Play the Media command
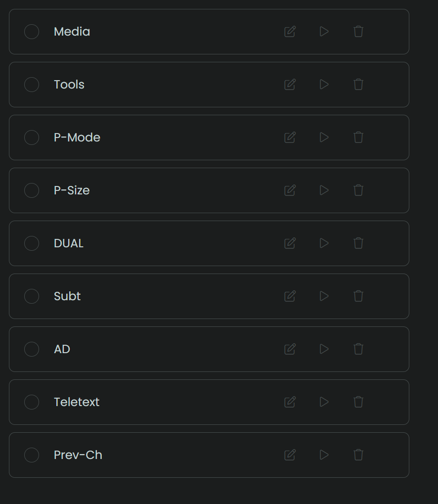Viewport: 438px width, 504px height. [324, 32]
